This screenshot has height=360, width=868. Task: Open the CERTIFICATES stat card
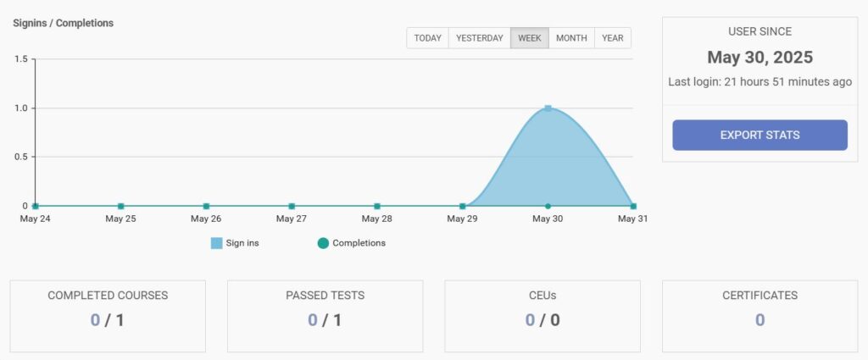click(759, 316)
